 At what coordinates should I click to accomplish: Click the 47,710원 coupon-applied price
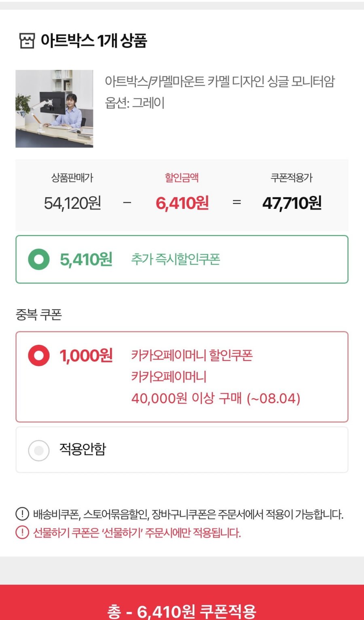(x=292, y=203)
